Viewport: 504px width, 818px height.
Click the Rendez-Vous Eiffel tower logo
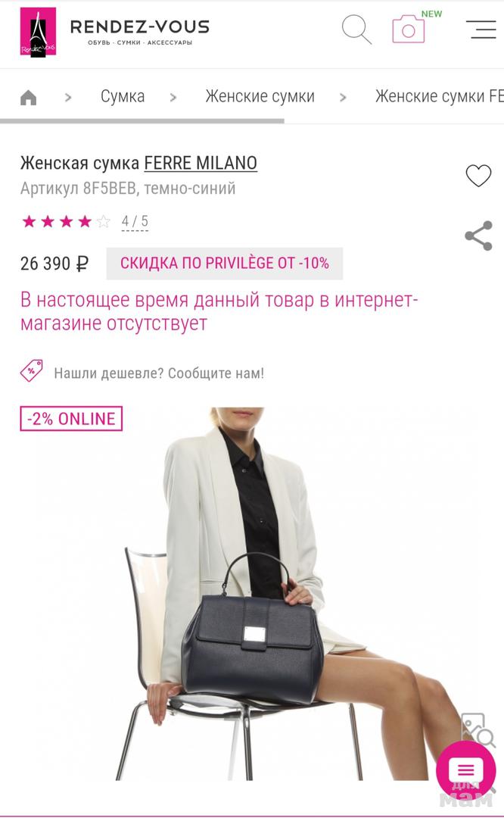point(38,31)
